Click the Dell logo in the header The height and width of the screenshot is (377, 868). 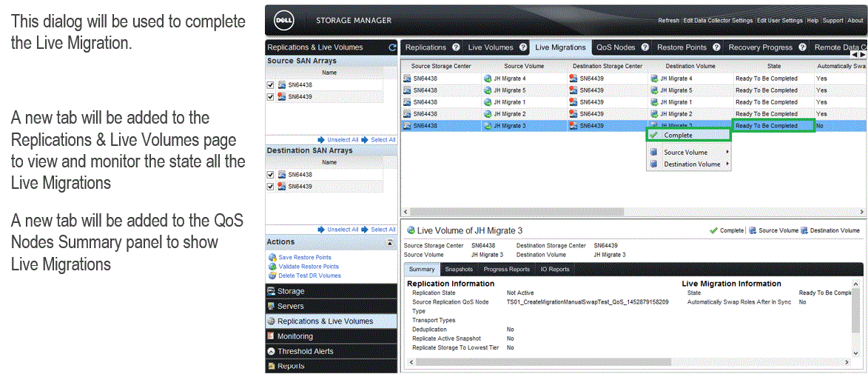tap(283, 21)
